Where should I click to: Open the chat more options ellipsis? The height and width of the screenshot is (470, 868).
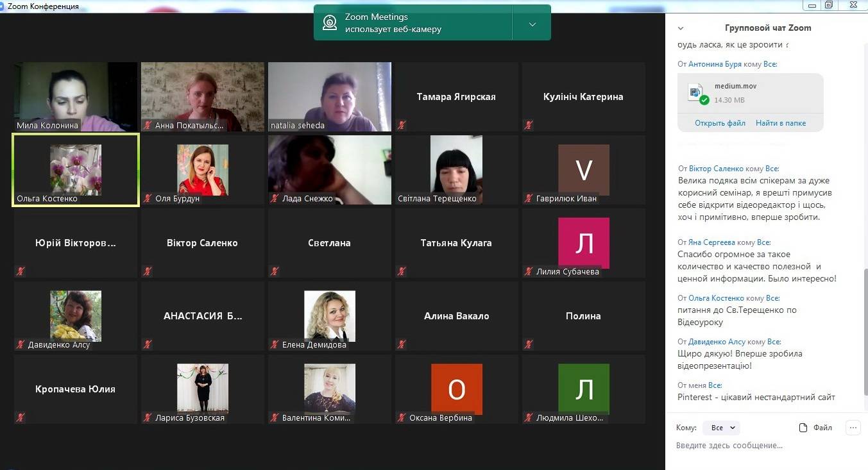852,428
